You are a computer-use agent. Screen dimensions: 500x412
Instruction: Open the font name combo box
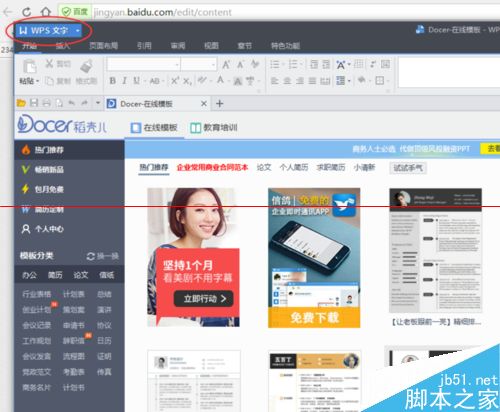pyautogui.click(x=144, y=64)
